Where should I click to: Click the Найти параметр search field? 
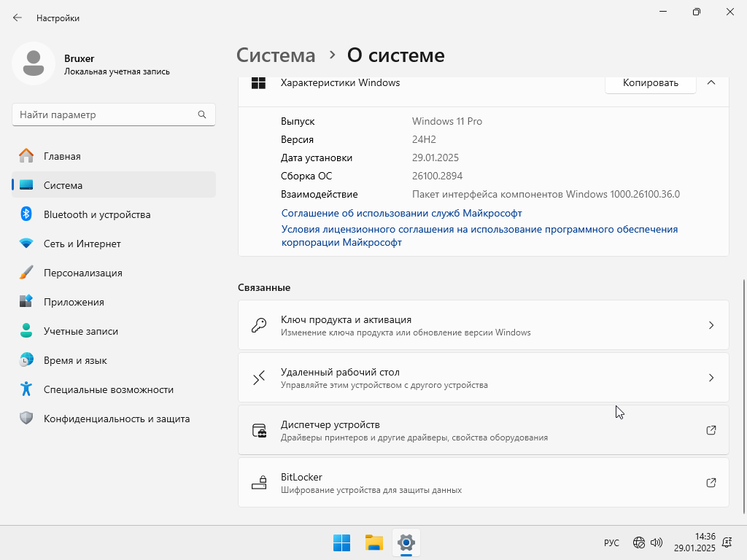[x=106, y=114]
